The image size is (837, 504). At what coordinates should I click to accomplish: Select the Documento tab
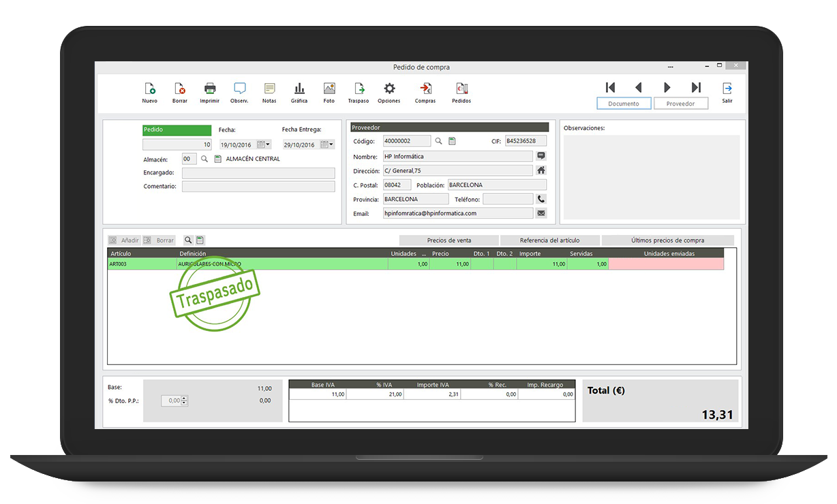(624, 104)
